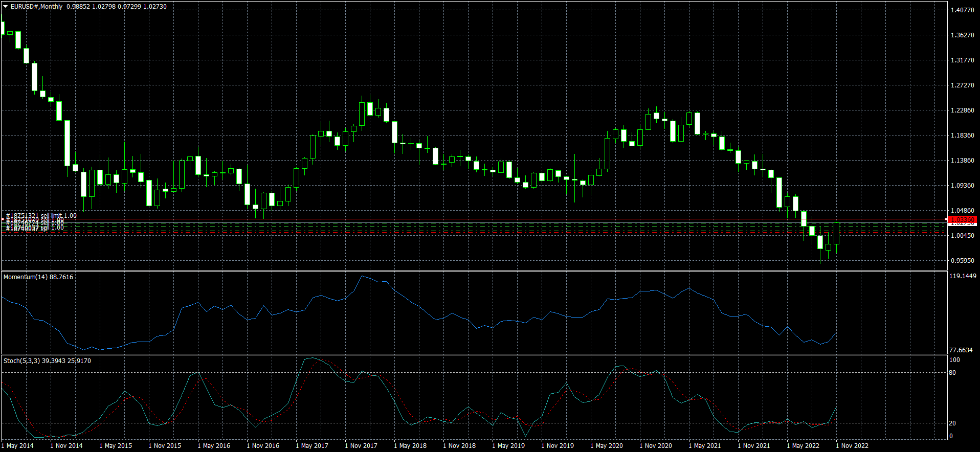The width and height of the screenshot is (980, 452).
Task: Click the 1 Nov 2018 date label
Action: tap(459, 446)
